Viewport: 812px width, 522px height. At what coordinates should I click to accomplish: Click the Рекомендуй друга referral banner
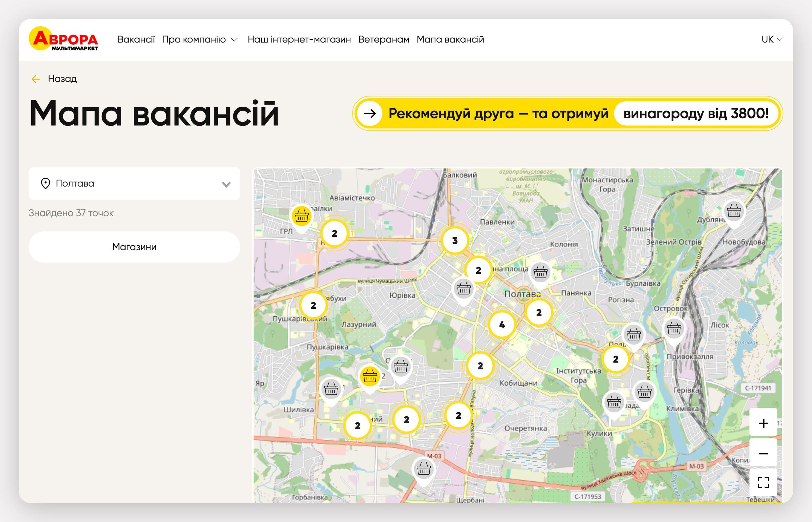coord(567,113)
